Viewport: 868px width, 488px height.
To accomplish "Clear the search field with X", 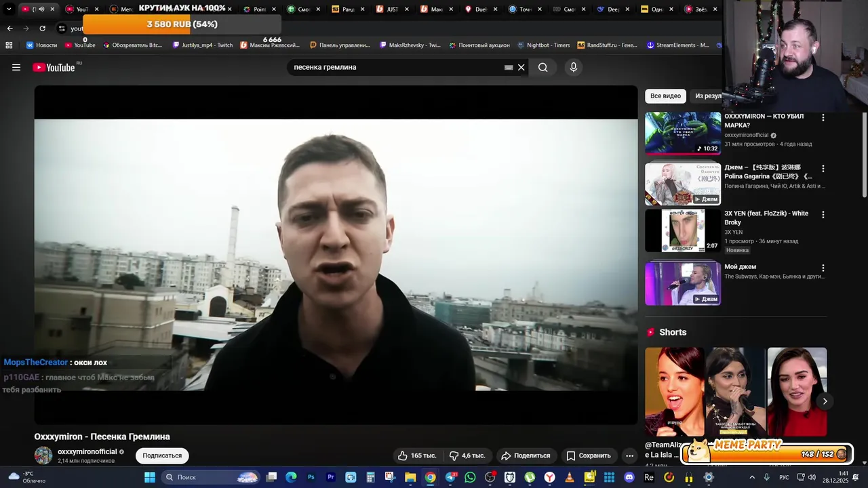I will 521,67.
